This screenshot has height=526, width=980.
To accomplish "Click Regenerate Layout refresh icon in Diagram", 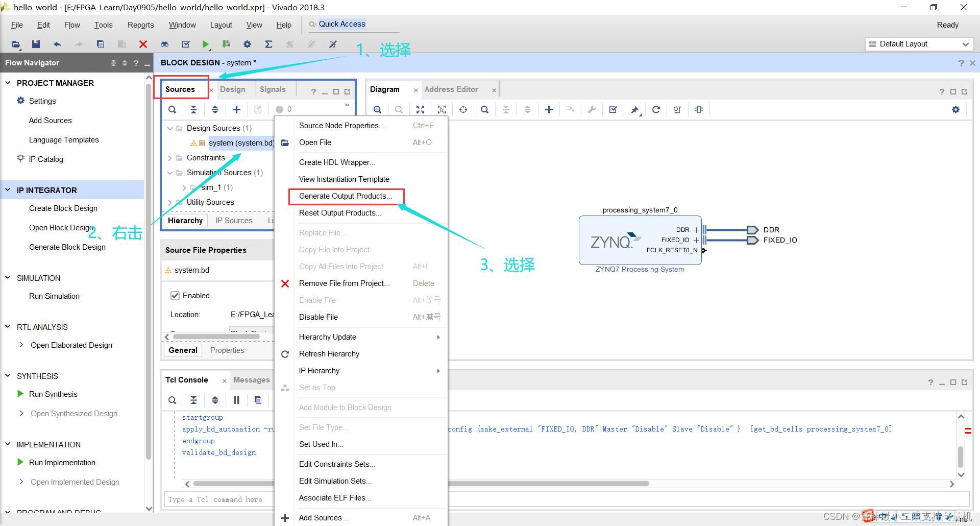I will pos(656,109).
